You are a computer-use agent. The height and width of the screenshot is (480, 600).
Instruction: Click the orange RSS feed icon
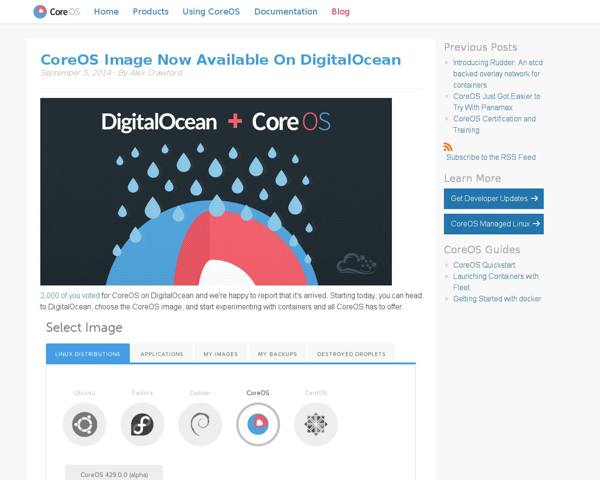pos(448,147)
